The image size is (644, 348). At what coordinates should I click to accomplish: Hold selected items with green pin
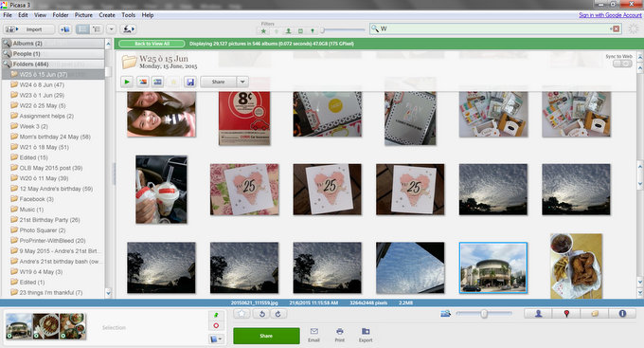(216, 315)
